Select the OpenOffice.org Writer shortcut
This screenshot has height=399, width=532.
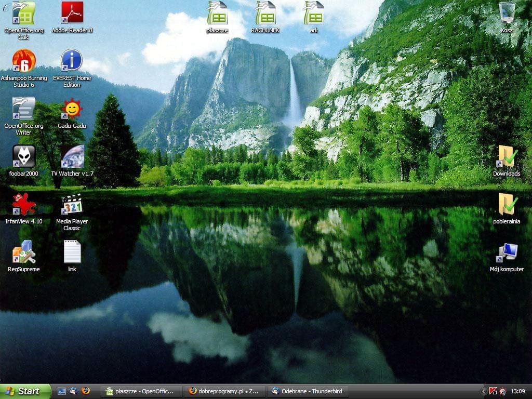pyautogui.click(x=24, y=109)
